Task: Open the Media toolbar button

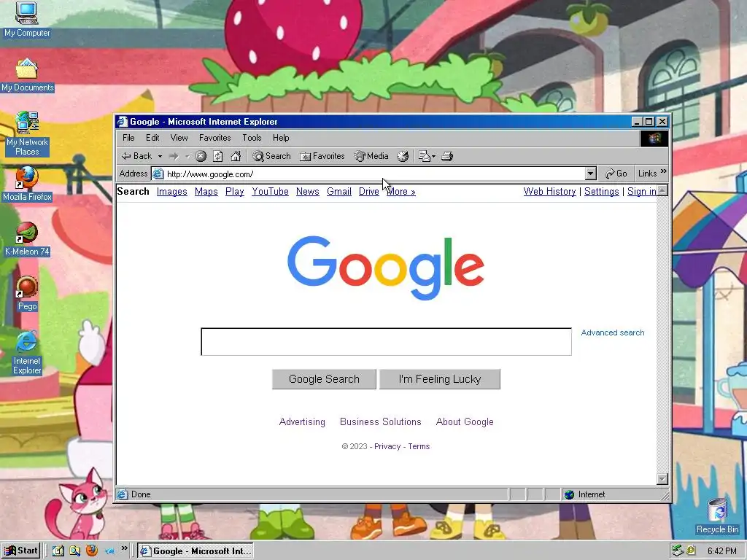Action: point(371,156)
